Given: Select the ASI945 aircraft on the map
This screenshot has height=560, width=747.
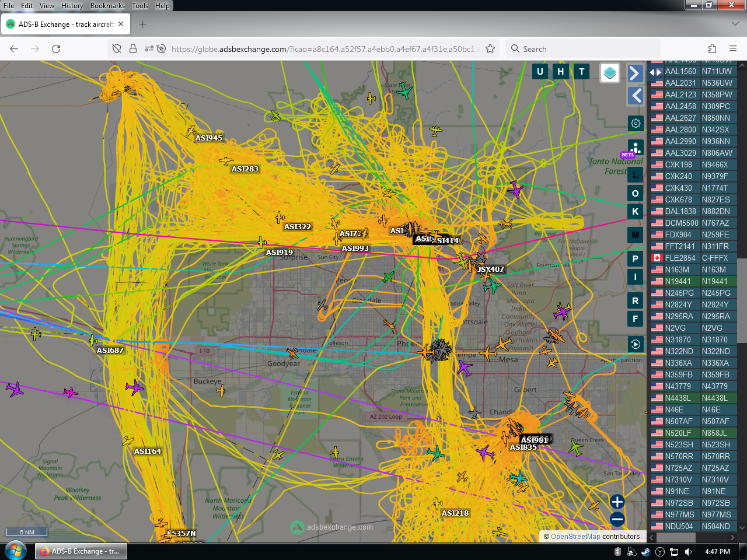Looking at the screenshot, I should point(191,131).
